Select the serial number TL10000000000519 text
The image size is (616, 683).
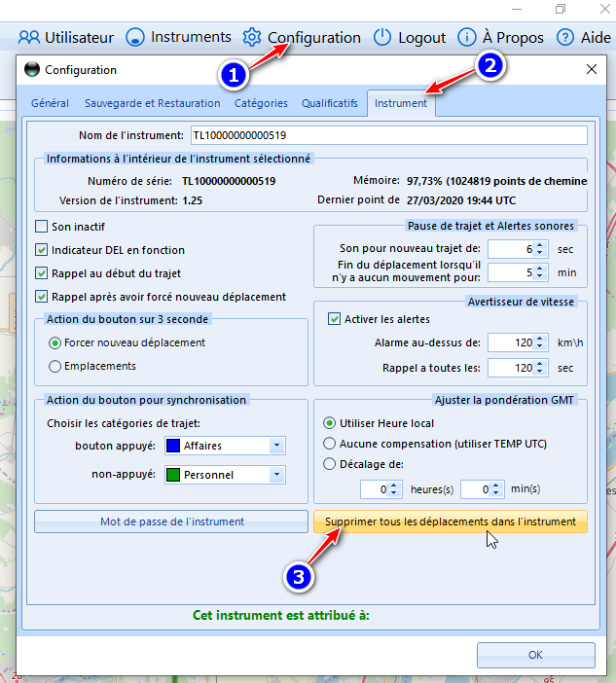pos(229,181)
